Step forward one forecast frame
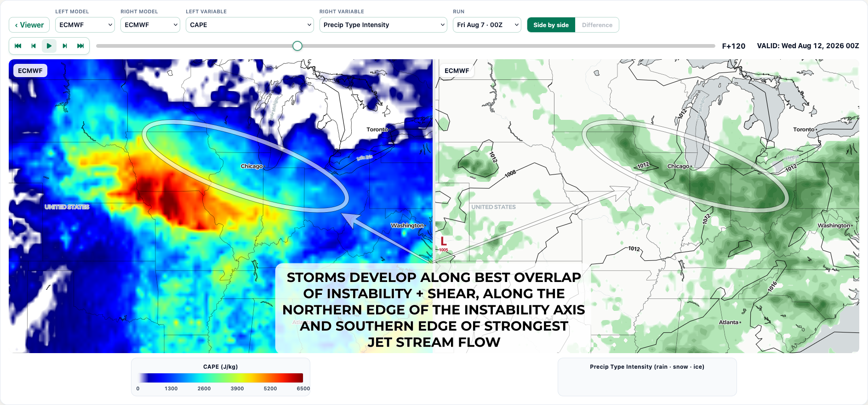868x405 pixels. pos(65,46)
